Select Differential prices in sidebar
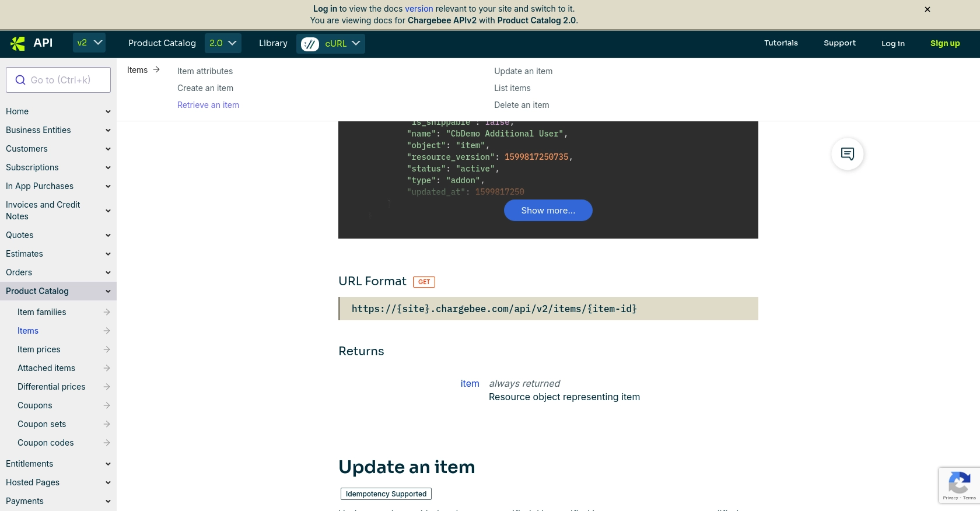Screen dimensions: 980x511 tap(51, 387)
